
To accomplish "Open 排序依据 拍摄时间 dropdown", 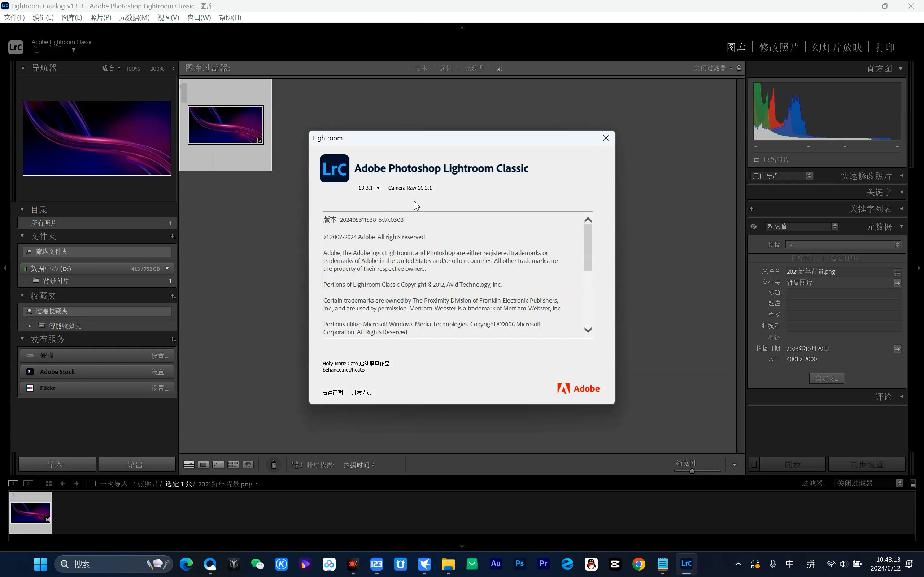I will coord(359,465).
